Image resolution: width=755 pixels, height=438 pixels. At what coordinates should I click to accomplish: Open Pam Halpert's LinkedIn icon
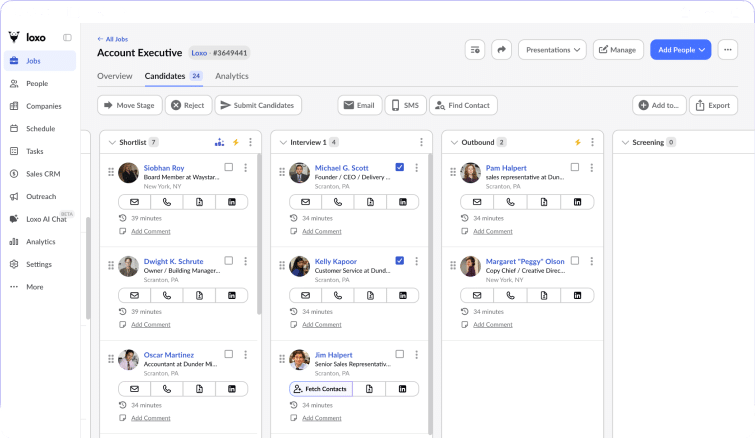click(x=577, y=202)
